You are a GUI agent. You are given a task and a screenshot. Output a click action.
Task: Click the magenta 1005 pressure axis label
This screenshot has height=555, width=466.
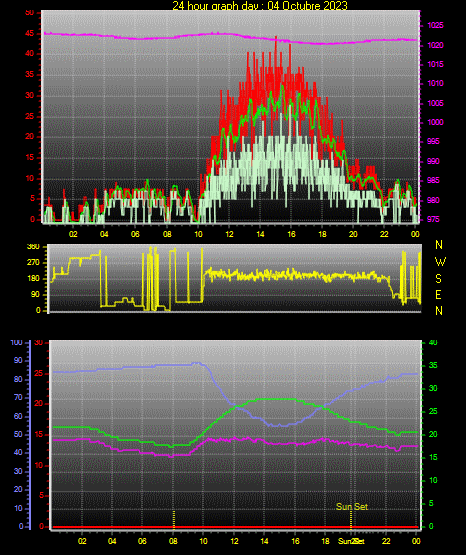435,103
